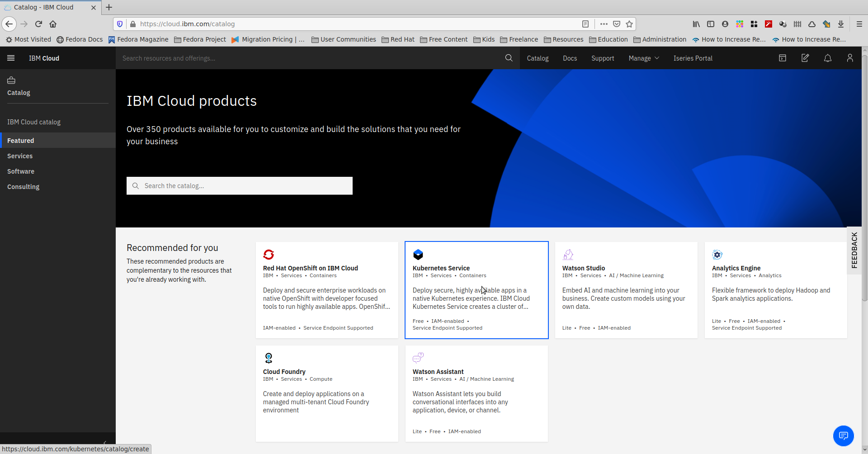Toggle the reader view icon in address bar
The width and height of the screenshot is (868, 454).
[x=585, y=24]
